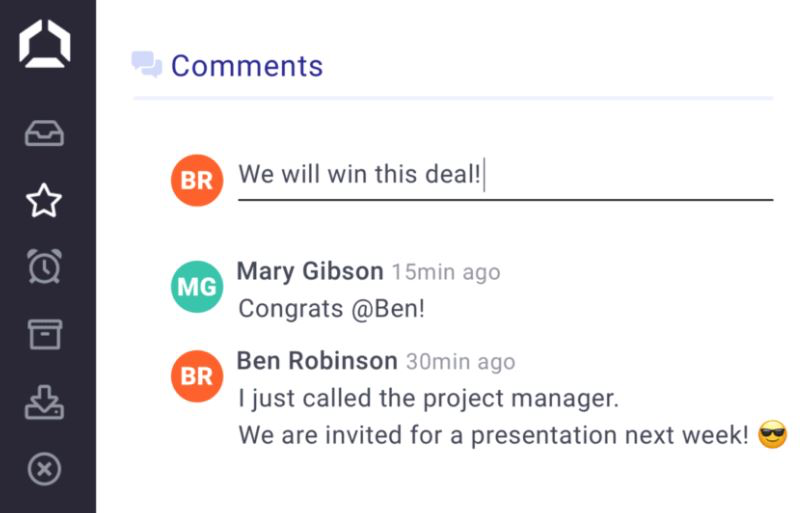Click the 'I just called the project manager' text

click(428, 398)
